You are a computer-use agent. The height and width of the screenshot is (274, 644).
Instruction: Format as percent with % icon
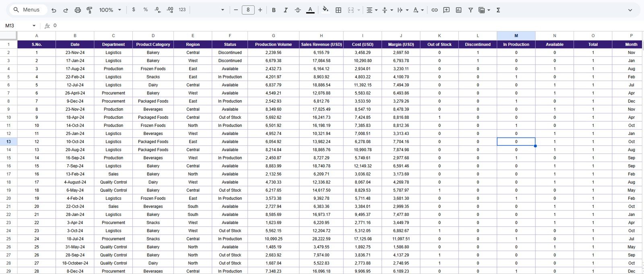(x=145, y=10)
